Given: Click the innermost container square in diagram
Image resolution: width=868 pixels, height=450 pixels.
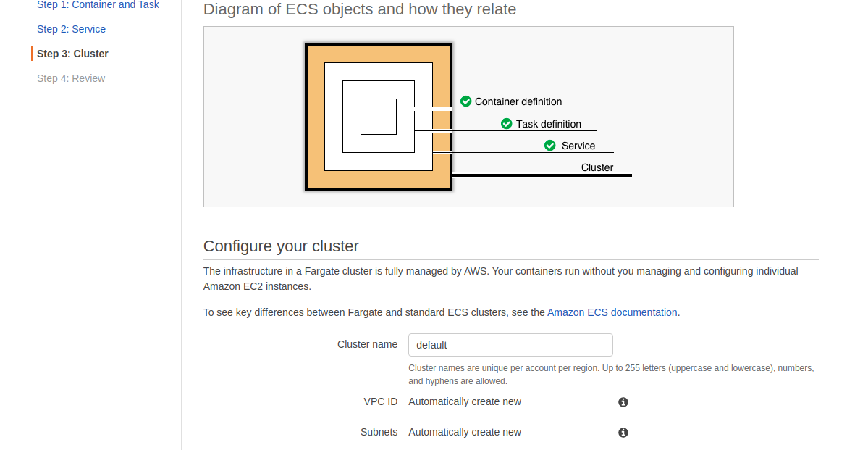Looking at the screenshot, I should click(379, 117).
